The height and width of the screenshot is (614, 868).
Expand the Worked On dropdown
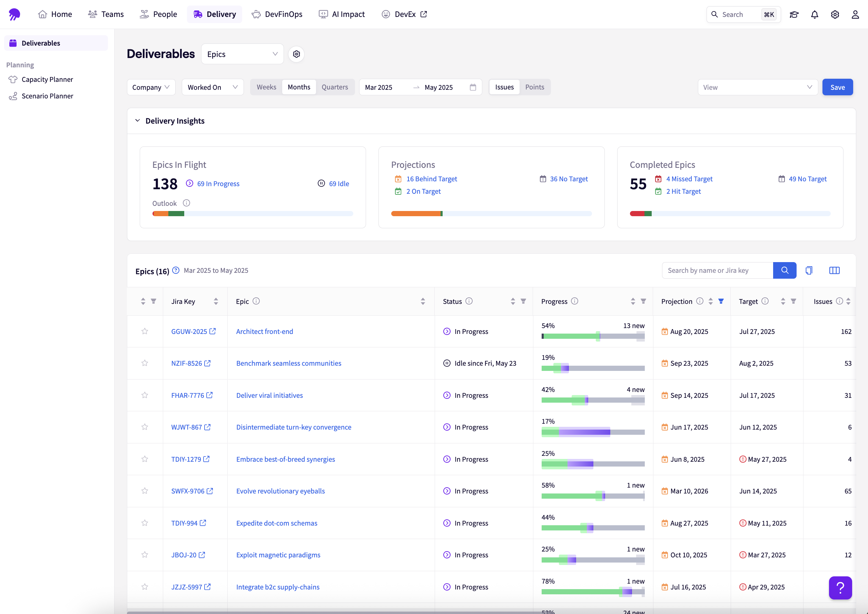[213, 87]
